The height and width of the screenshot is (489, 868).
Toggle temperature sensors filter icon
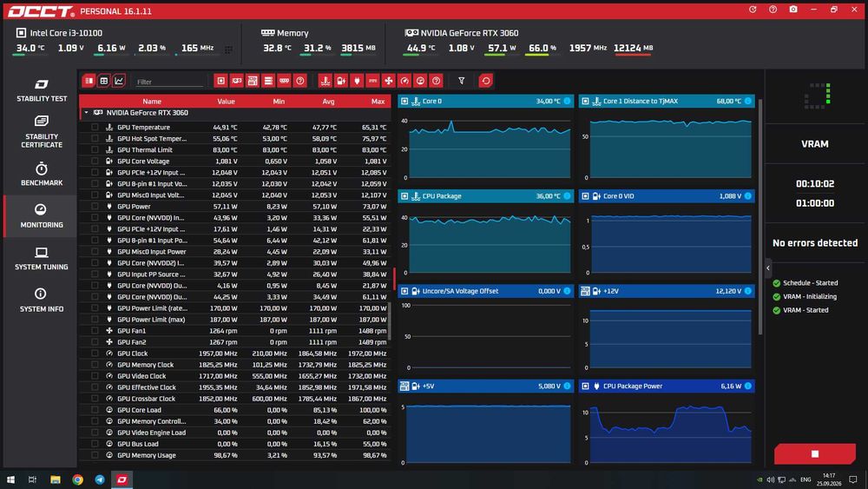(x=325, y=81)
